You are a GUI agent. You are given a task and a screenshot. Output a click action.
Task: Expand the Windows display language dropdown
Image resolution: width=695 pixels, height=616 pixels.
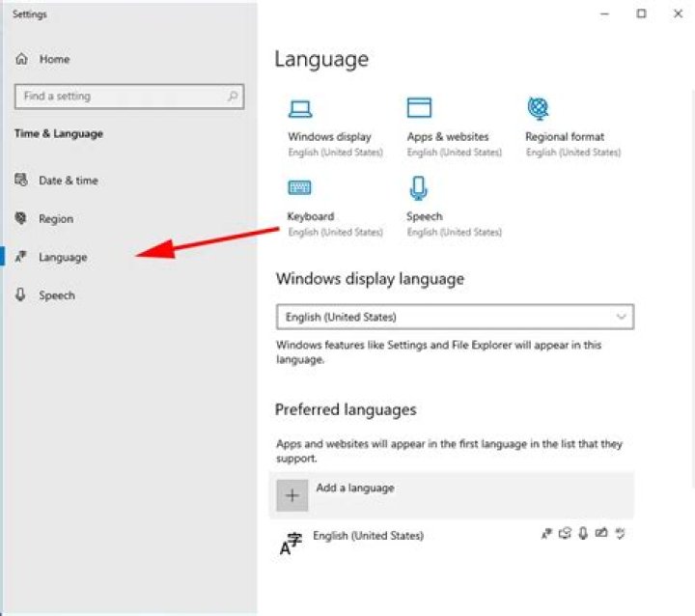pyautogui.click(x=455, y=317)
